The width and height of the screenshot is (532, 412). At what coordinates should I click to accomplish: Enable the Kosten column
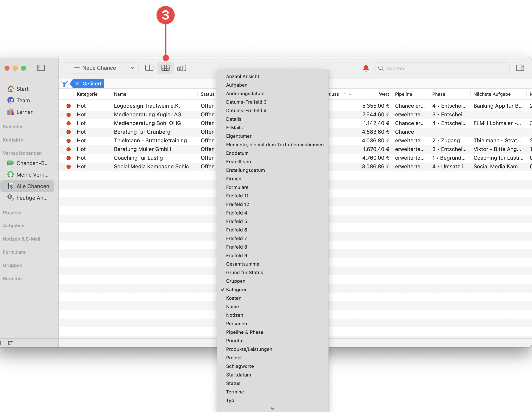[x=272, y=298]
